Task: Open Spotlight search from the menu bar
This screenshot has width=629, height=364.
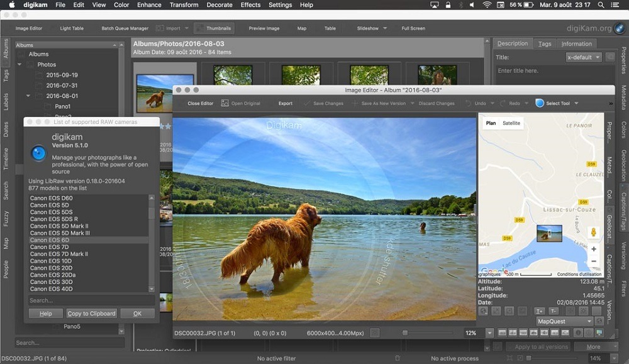Action: (x=601, y=4)
